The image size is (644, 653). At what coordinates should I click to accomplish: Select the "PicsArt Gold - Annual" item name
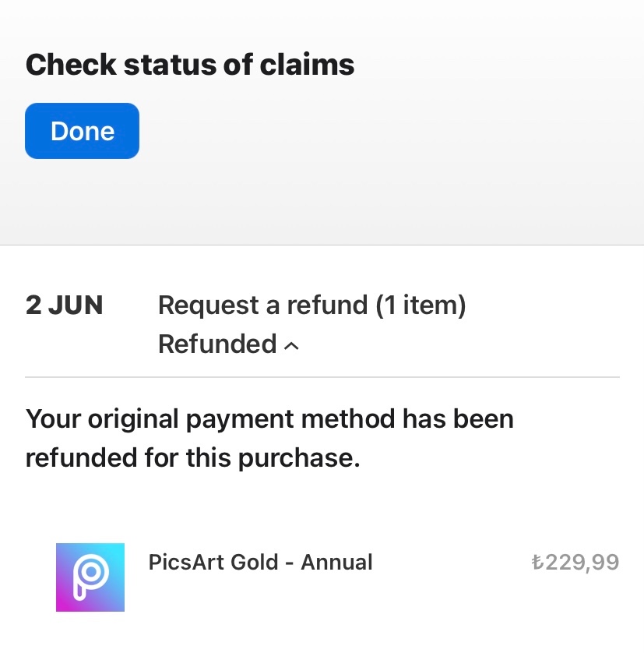click(260, 562)
